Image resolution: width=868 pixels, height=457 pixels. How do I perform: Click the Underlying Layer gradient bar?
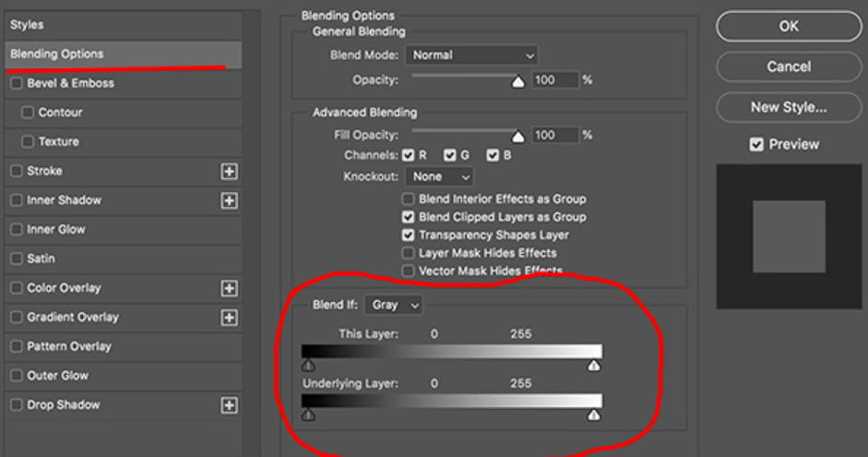tap(452, 401)
